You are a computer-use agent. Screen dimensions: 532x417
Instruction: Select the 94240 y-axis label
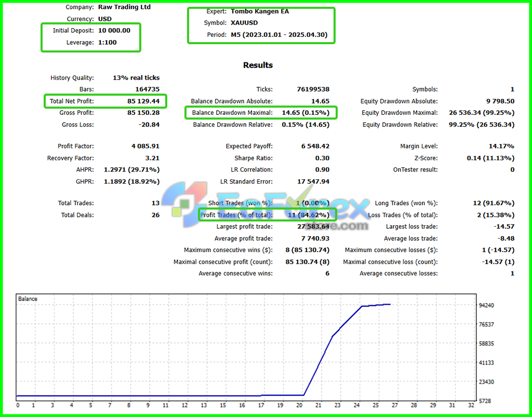click(x=486, y=305)
